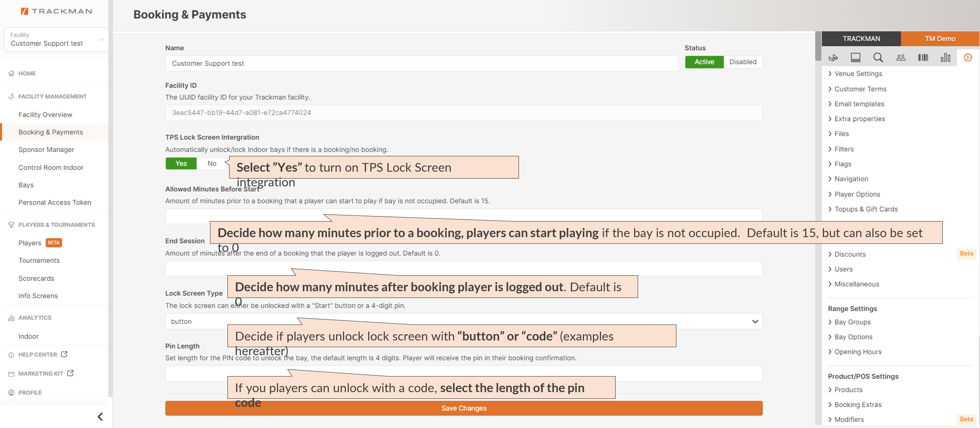Click the POS display icon in the right toolbar
This screenshot has height=428, width=980.
pyautogui.click(x=855, y=57)
